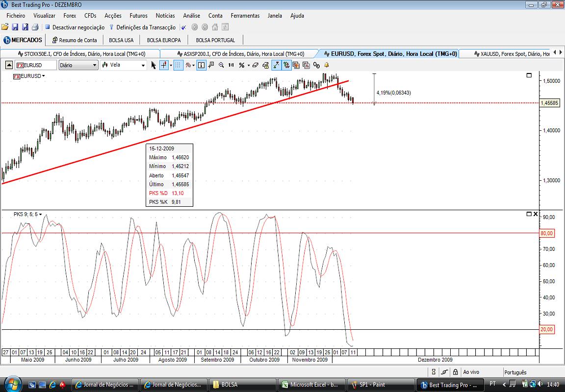Collapse chart toolbar with up-arrow button
This screenshot has height=392, width=565.
9,65
